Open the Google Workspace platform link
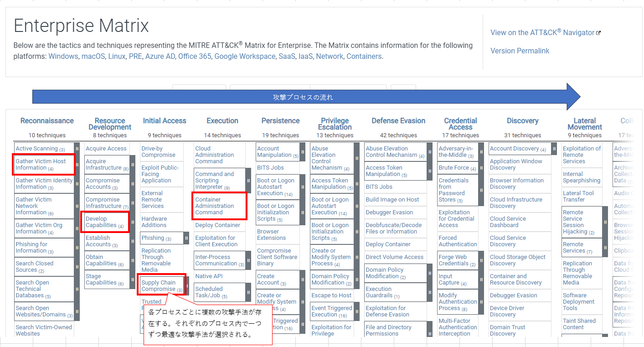This screenshot has width=644, height=347. [x=245, y=56]
